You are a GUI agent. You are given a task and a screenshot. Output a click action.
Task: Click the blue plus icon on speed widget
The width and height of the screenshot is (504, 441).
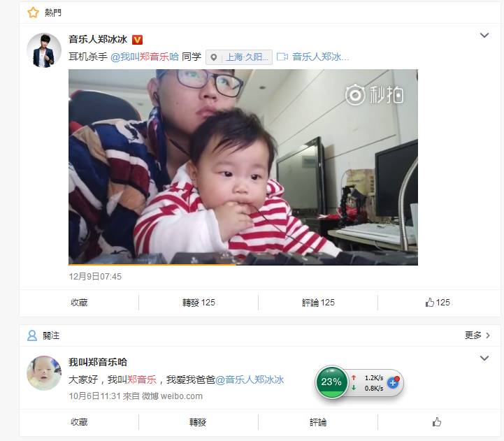tap(393, 382)
